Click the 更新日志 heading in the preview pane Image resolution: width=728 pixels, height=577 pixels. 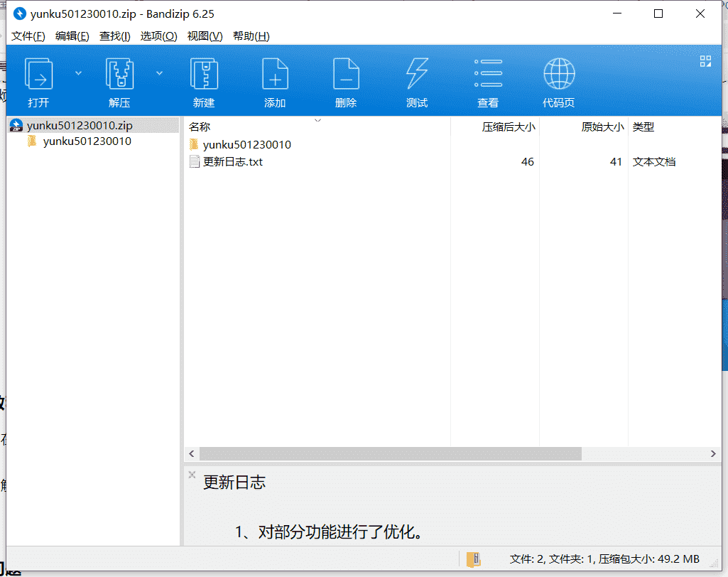pos(234,482)
